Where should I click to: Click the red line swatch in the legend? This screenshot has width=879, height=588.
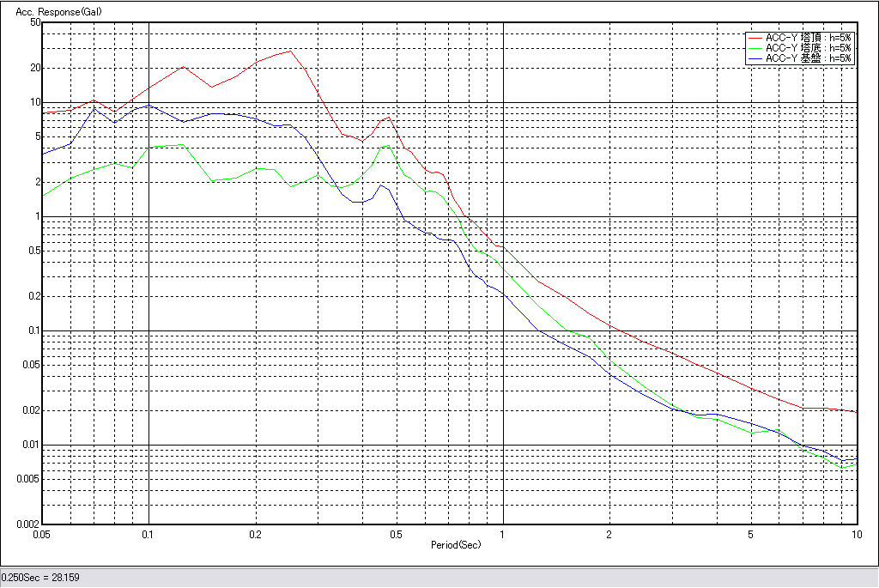[755, 38]
